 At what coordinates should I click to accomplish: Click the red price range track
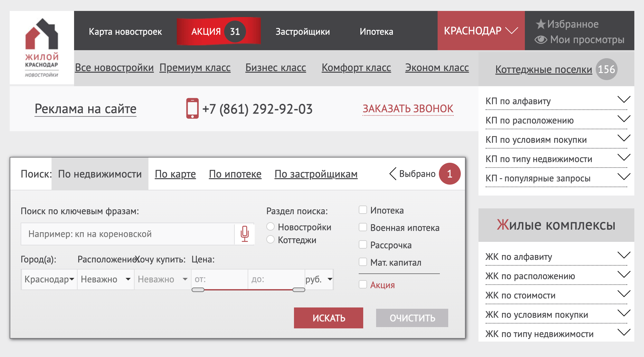(248, 290)
